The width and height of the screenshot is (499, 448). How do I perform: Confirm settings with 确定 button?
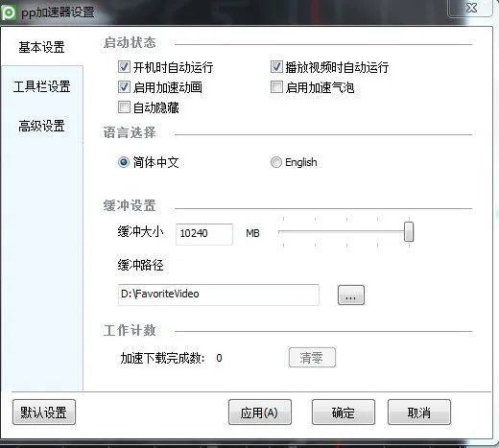tap(344, 413)
